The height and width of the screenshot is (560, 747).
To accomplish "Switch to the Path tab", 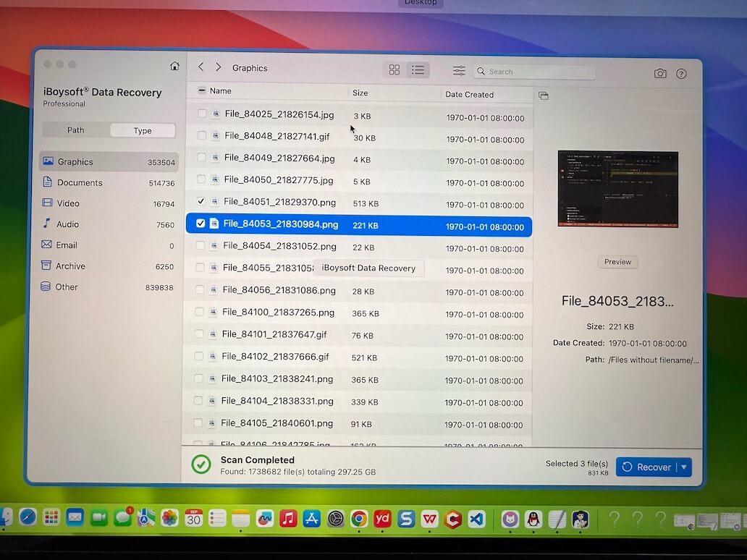I will tap(76, 130).
